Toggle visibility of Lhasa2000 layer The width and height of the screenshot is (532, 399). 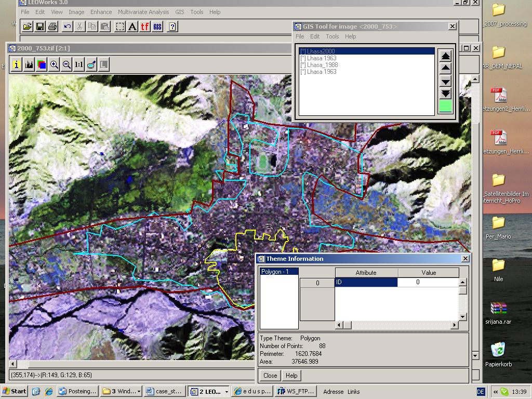coord(302,51)
